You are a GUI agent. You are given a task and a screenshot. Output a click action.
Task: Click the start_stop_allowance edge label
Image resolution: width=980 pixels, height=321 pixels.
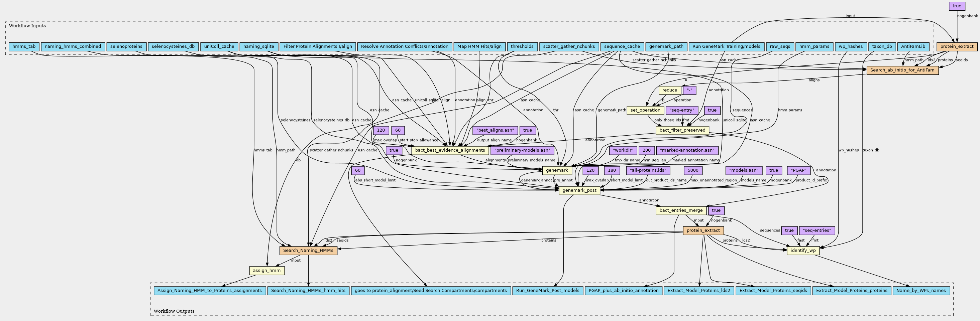(419, 140)
